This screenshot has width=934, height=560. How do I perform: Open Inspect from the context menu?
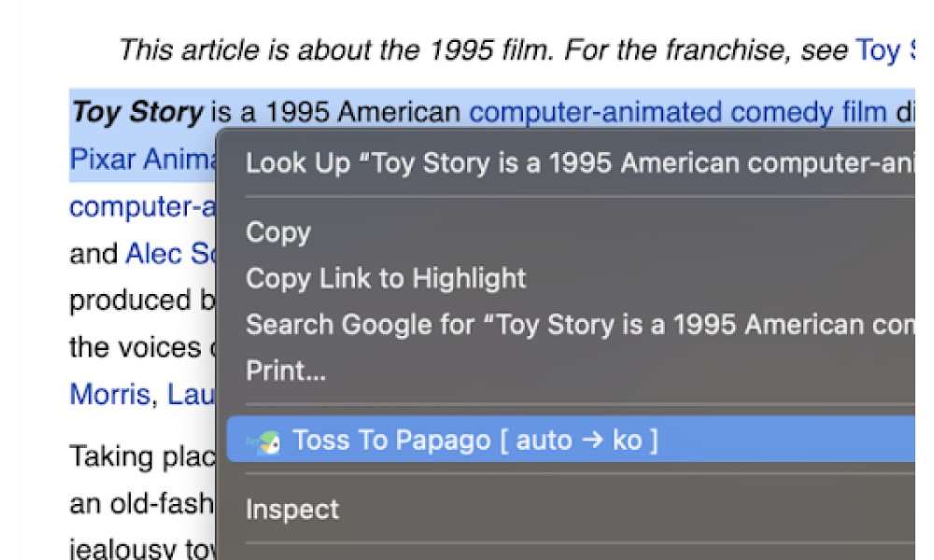[x=291, y=510]
